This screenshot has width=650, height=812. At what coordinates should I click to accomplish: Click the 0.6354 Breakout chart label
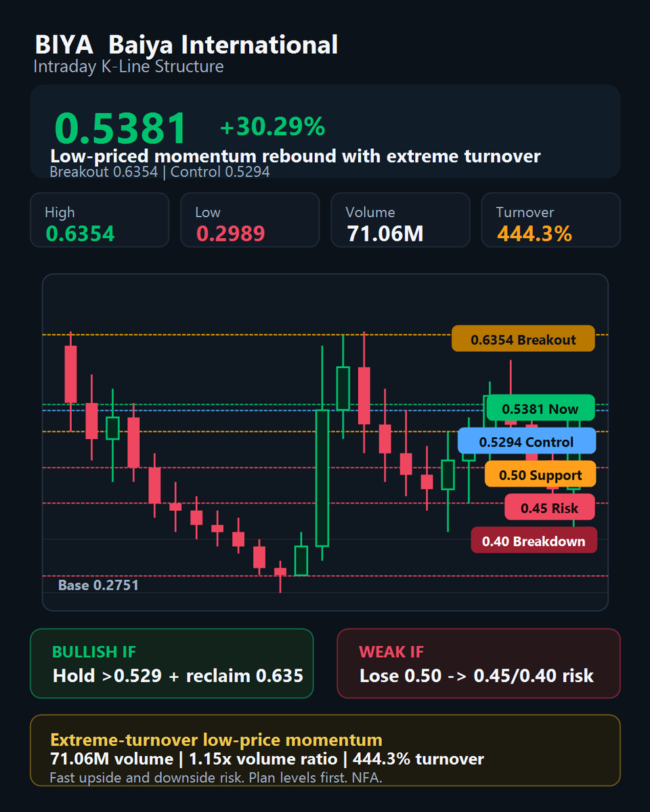click(523, 338)
